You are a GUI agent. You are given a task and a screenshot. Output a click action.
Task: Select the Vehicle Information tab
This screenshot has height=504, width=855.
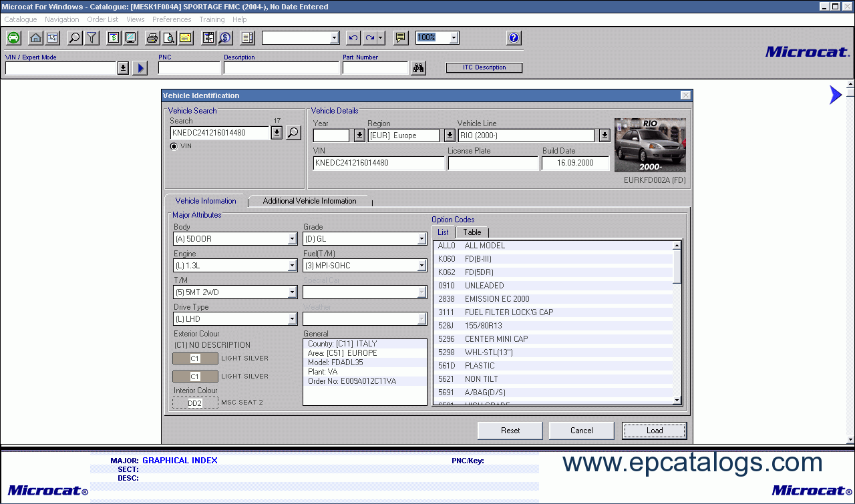206,201
